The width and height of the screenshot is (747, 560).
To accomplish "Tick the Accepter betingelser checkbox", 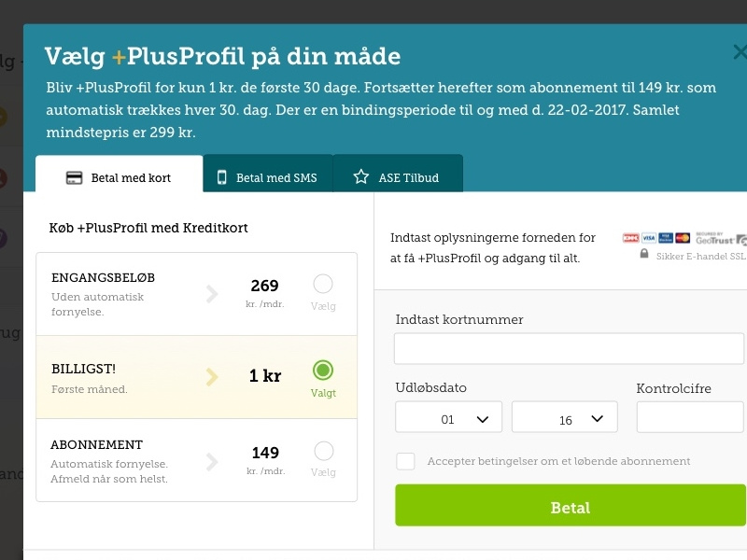I will 405,461.
